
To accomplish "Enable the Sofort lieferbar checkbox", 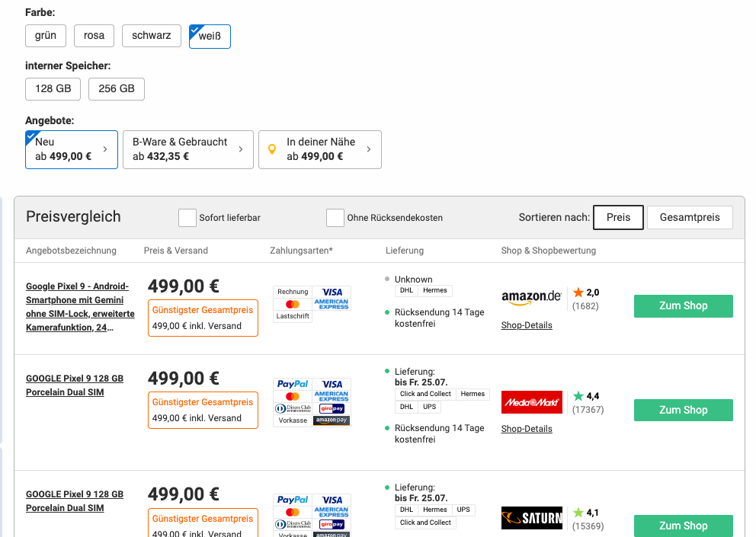I will coord(187,217).
